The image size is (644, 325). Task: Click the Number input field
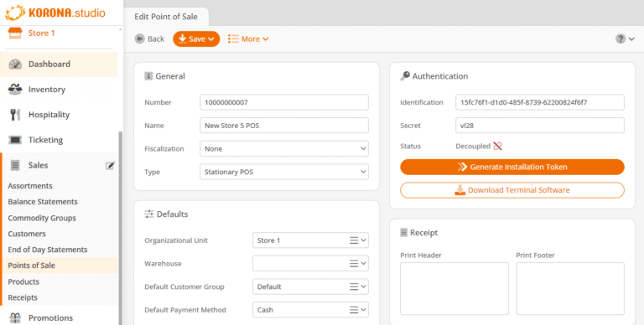click(284, 102)
